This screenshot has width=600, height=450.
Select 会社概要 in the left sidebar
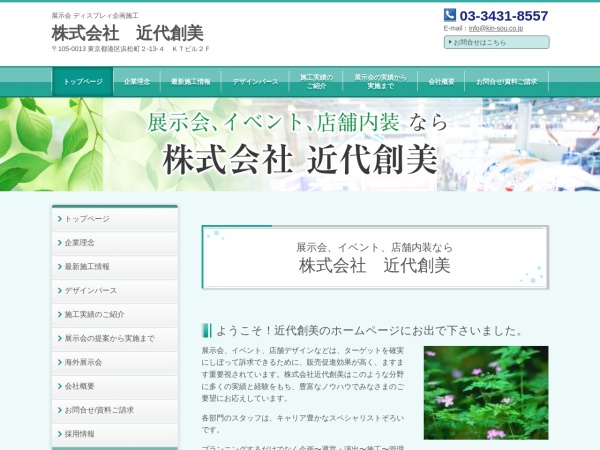[80, 386]
